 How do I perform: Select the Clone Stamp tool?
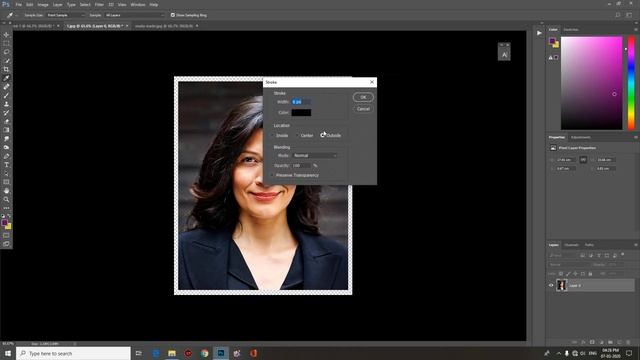pos(6,104)
